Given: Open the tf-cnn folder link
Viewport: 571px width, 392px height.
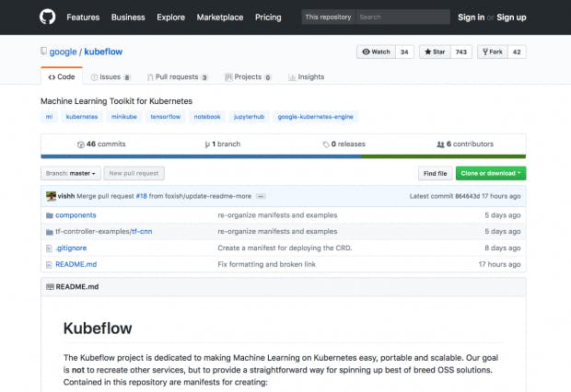Looking at the screenshot, I should click(142, 232).
